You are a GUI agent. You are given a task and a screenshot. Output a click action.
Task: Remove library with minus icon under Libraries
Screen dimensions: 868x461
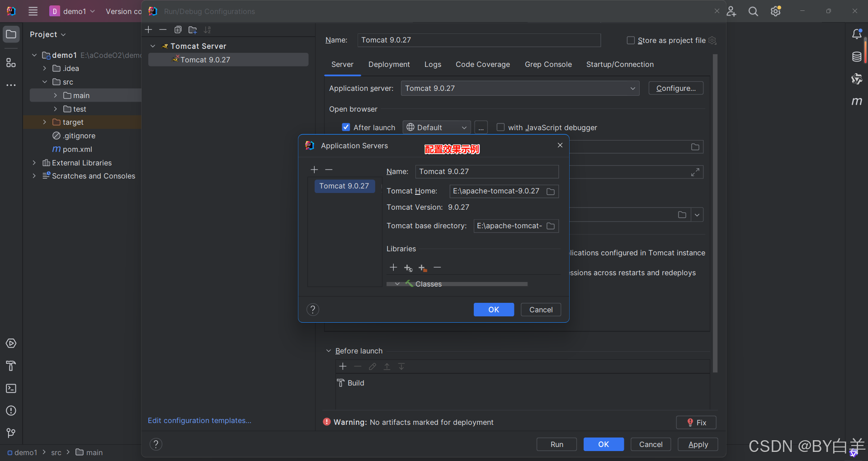[437, 268]
